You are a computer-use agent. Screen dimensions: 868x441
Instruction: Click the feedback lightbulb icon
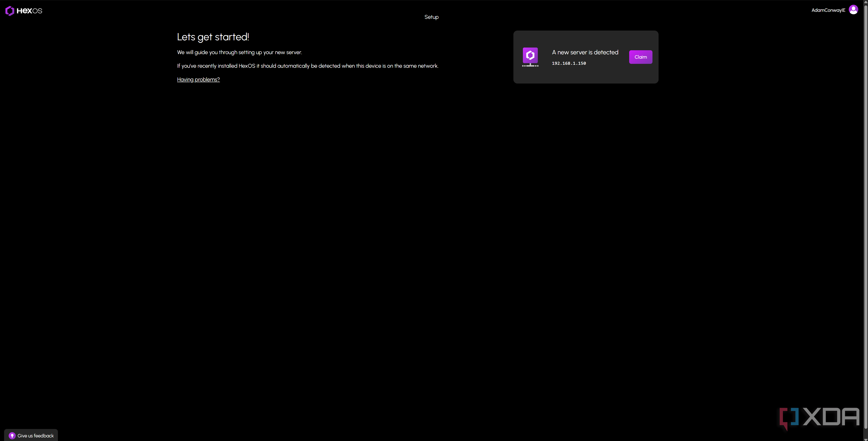coord(12,436)
